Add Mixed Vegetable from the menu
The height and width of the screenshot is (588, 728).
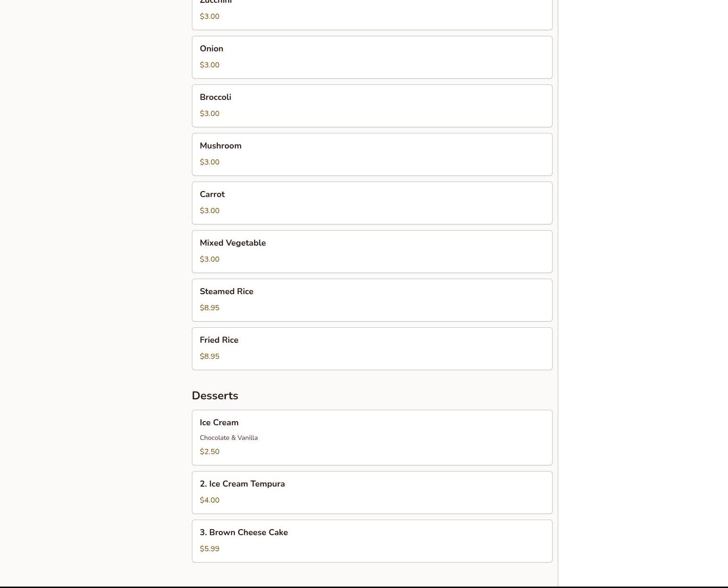click(x=372, y=251)
